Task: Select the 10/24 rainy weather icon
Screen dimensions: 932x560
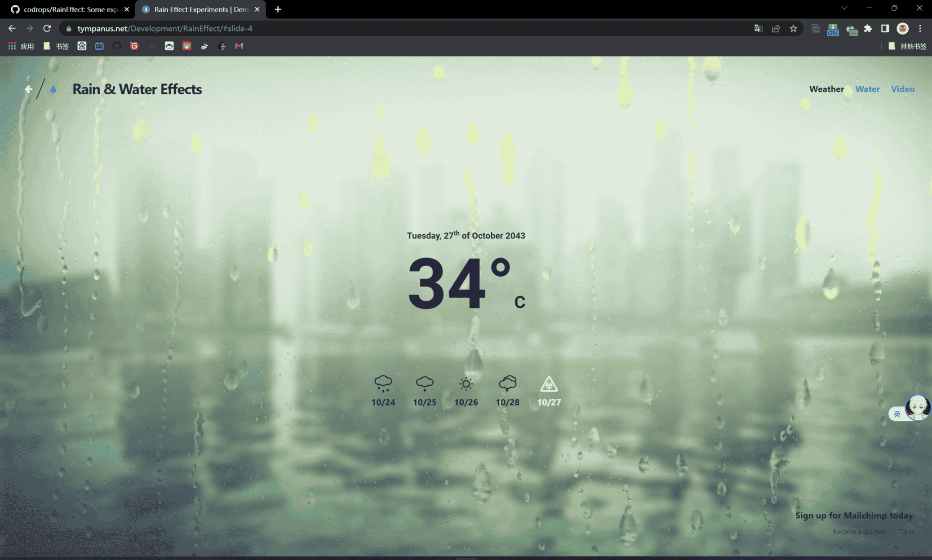Action: pyautogui.click(x=383, y=384)
